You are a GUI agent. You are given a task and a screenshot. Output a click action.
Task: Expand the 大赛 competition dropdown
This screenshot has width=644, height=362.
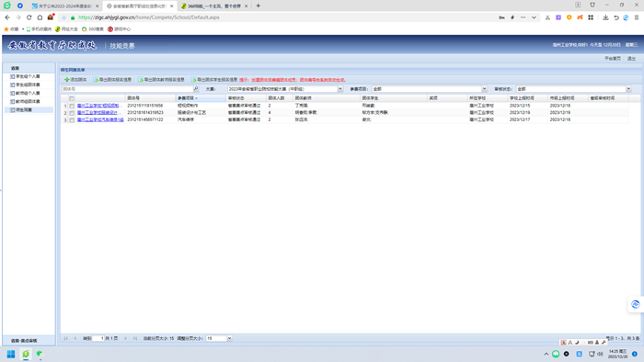point(340,88)
